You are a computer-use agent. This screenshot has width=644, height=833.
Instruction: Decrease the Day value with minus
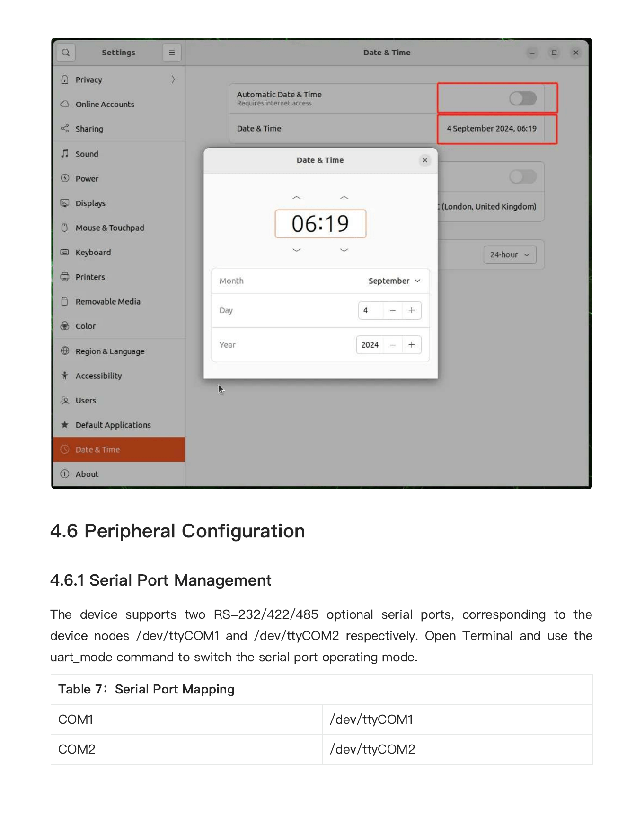[393, 310]
